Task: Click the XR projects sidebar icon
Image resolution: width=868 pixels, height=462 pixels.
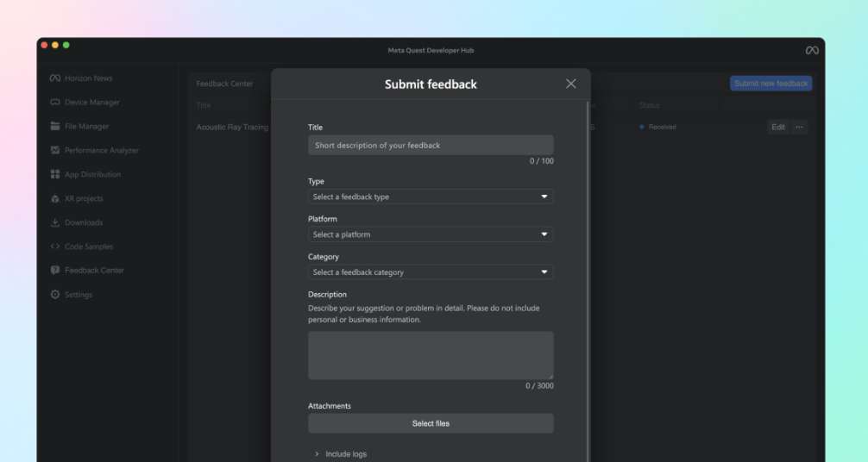Action: point(55,198)
